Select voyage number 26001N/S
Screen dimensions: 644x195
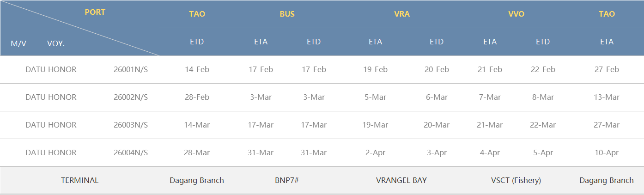pos(131,69)
